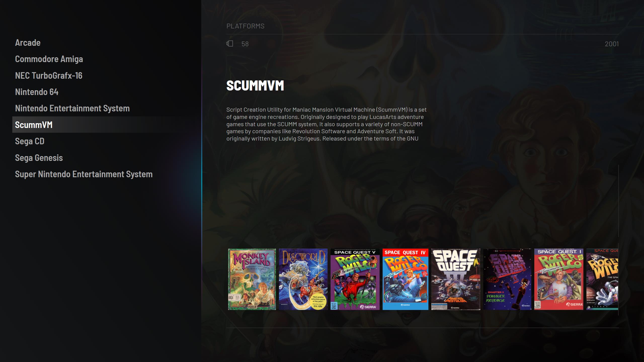644x362 pixels.
Task: Open Space Quest III Pirates of Pestulon cover
Action: coord(456,279)
